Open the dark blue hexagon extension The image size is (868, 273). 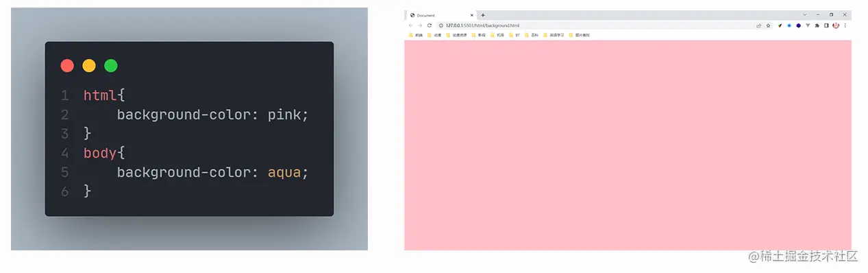(x=798, y=25)
